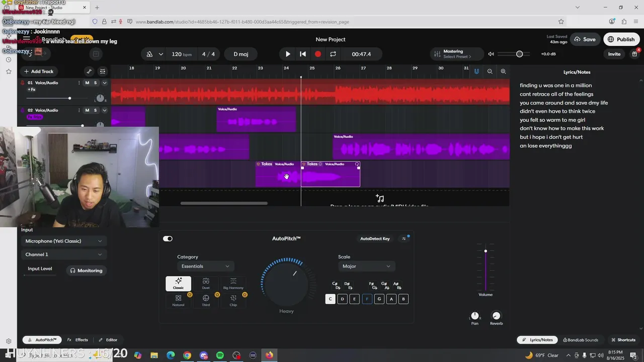The height and width of the screenshot is (362, 644).
Task: Click AutoDetect Key button
Action: 375,239
